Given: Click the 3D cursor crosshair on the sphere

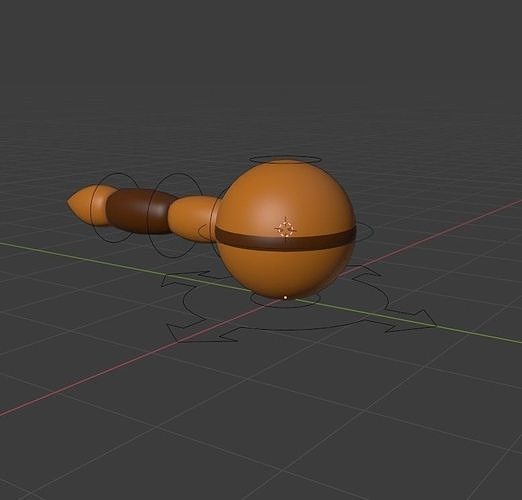Looking at the screenshot, I should point(285,229).
